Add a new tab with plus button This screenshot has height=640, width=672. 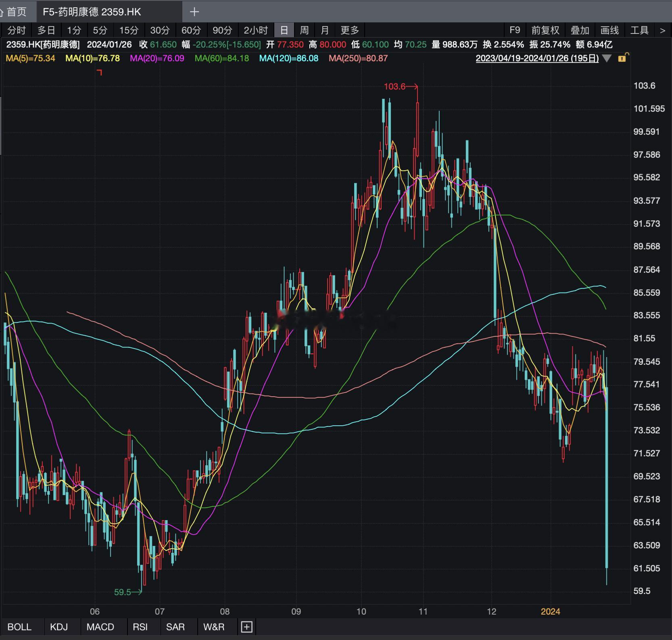pyautogui.click(x=194, y=12)
